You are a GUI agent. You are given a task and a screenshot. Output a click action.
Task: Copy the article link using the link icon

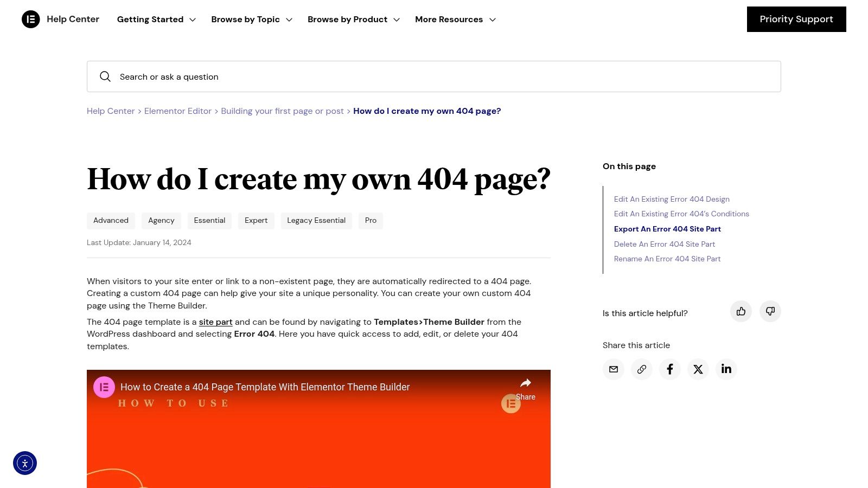[x=641, y=369]
